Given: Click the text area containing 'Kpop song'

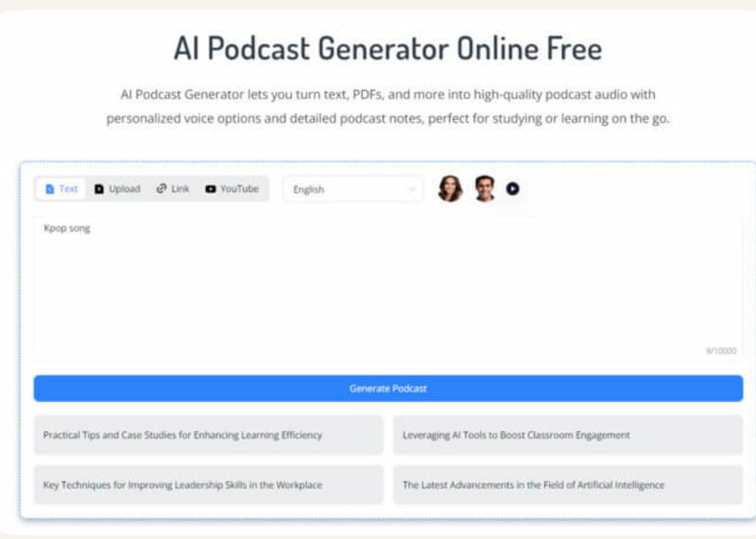Looking at the screenshot, I should click(388, 288).
